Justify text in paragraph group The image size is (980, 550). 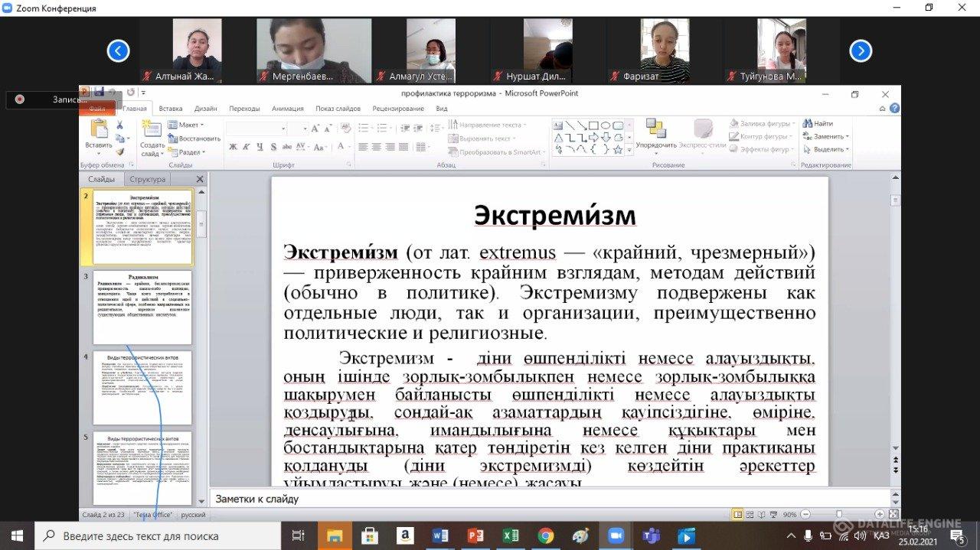403,147
